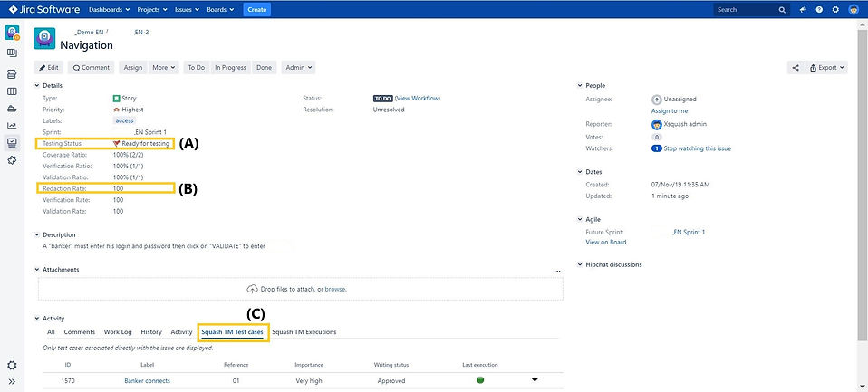
Task: Open the Boards dropdown menu
Action: tap(220, 10)
